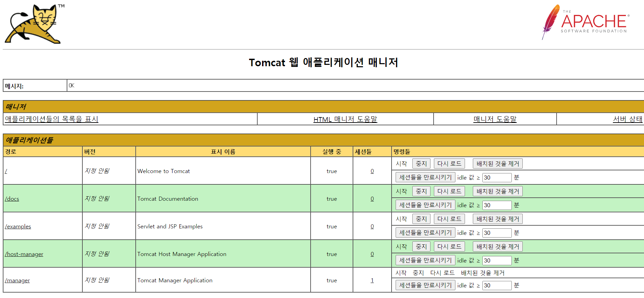
Task: Click idle value field in Welcome to Tomcat row
Action: 497,178
